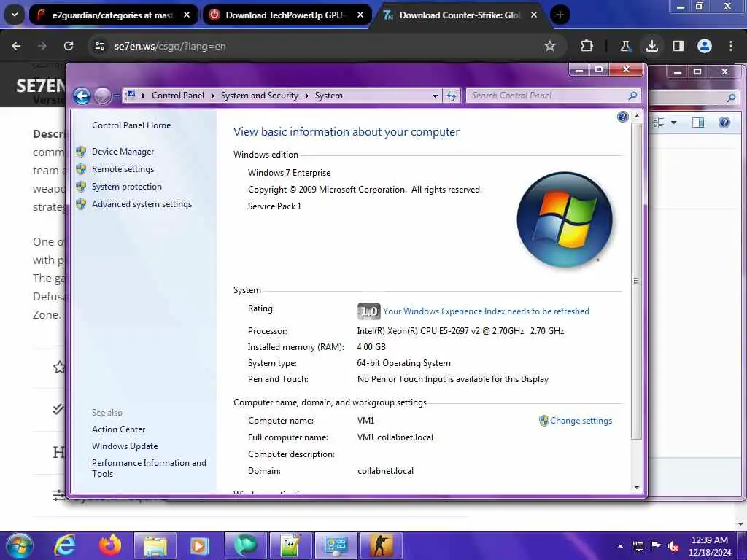Toggle the Chrome side panel icon

pos(678,46)
